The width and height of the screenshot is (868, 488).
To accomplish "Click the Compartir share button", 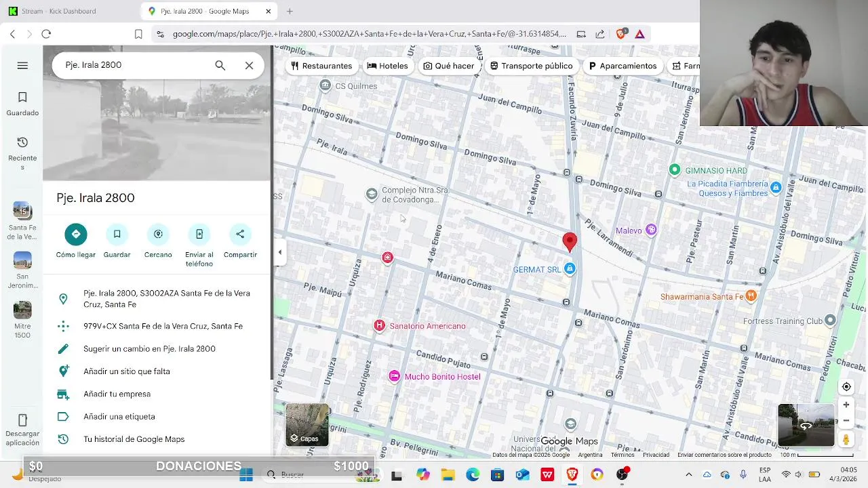I will tap(240, 242).
